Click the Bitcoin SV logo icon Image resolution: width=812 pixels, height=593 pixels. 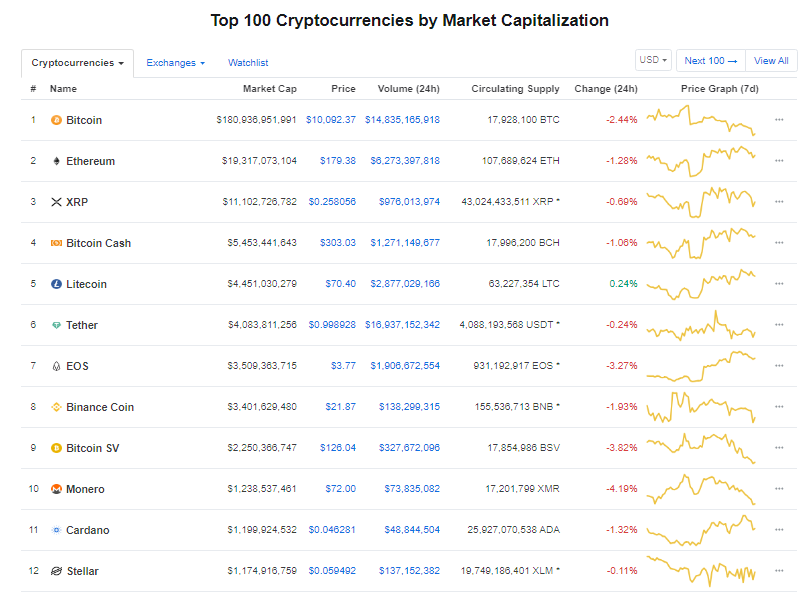pyautogui.click(x=56, y=448)
